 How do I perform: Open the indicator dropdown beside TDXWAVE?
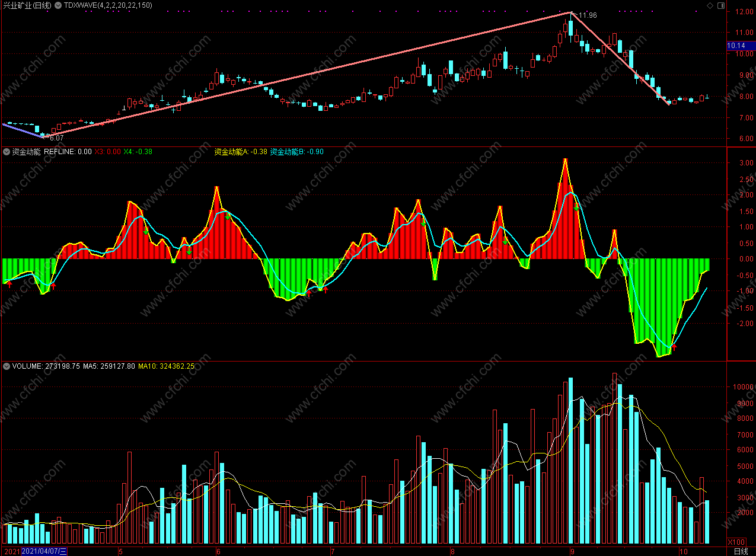click(x=58, y=5)
